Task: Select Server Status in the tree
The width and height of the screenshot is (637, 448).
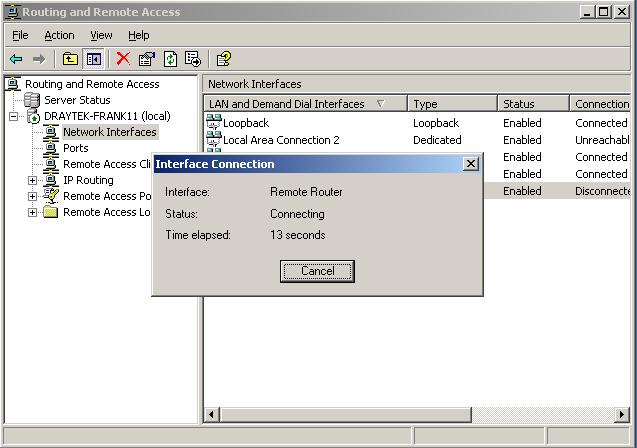Action: click(77, 100)
